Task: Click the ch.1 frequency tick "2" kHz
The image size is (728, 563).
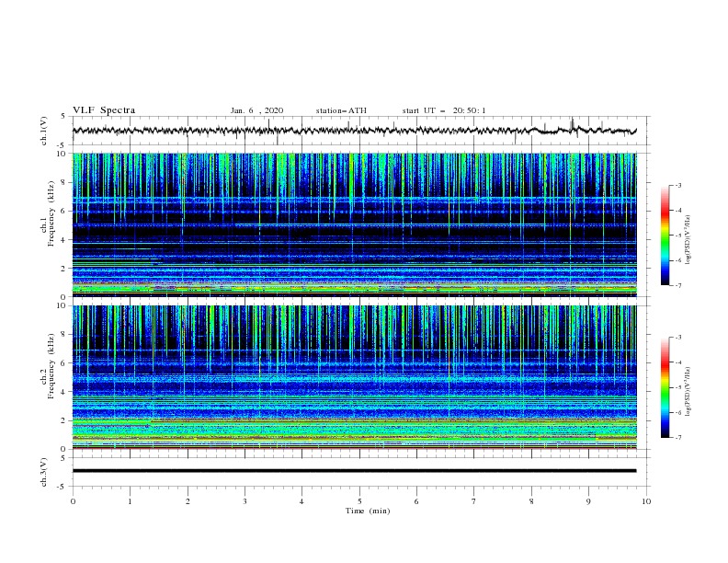Action: click(63, 268)
